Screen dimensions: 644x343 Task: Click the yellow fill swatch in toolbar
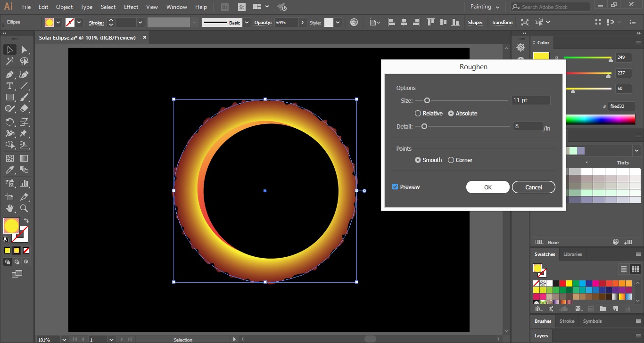pyautogui.click(x=10, y=226)
